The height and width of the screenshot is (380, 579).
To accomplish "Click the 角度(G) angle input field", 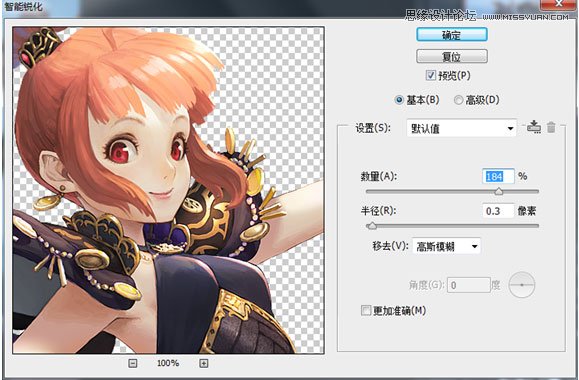I will [x=469, y=285].
